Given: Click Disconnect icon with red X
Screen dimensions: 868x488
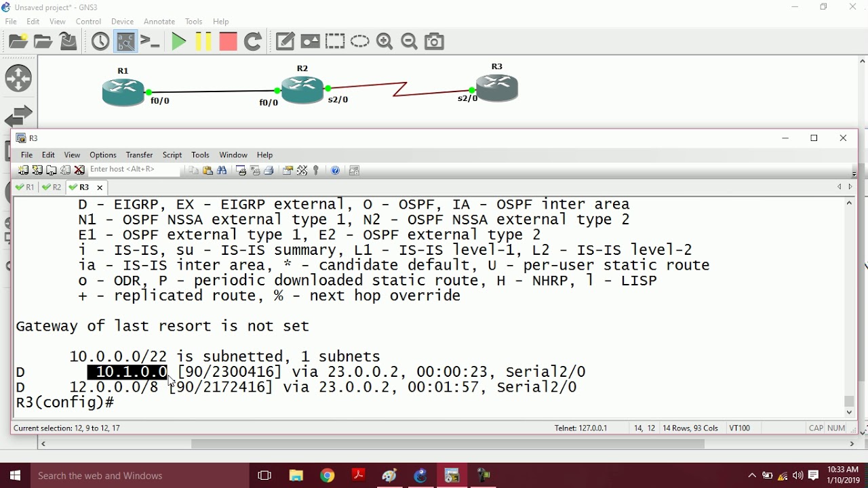Looking at the screenshot, I should tap(79, 170).
